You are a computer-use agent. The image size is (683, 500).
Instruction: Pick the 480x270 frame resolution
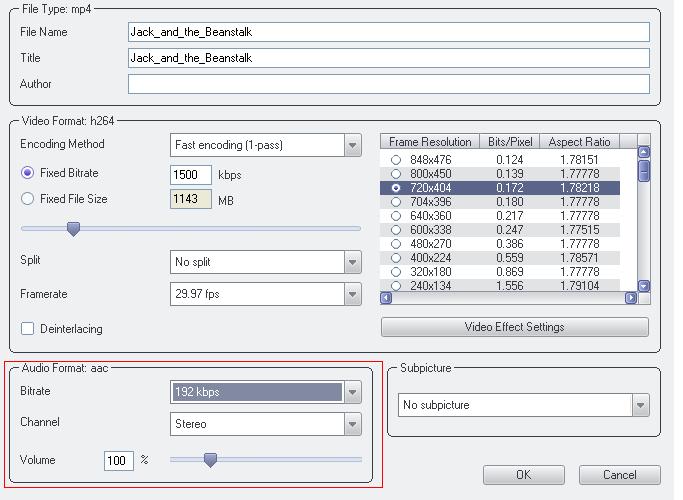pos(396,244)
